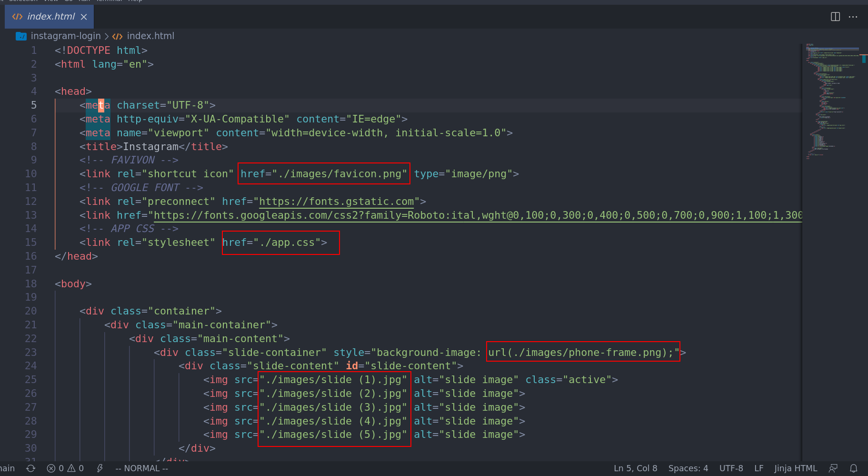868x476 pixels.
Task: Click the lightning bolt status icon
Action: tap(100, 468)
